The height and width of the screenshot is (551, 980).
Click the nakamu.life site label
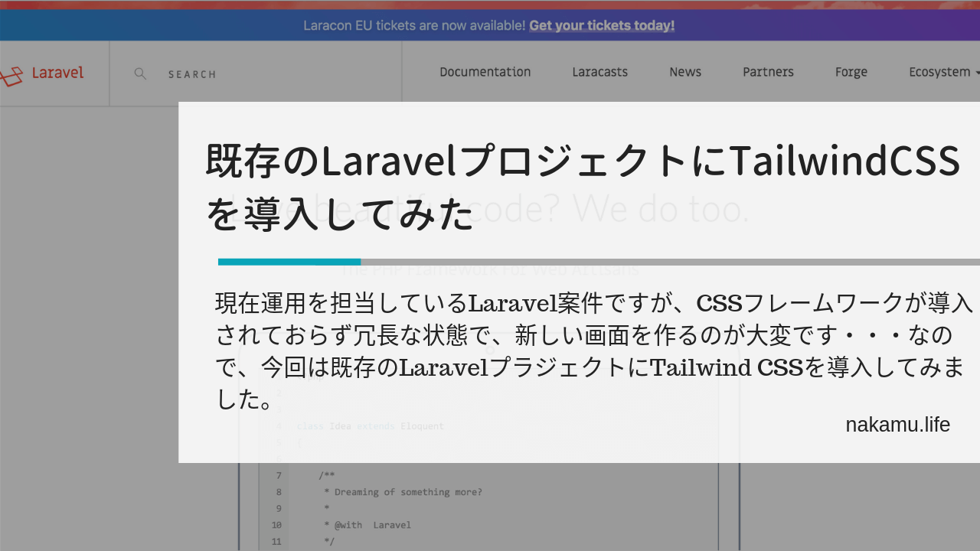(897, 424)
